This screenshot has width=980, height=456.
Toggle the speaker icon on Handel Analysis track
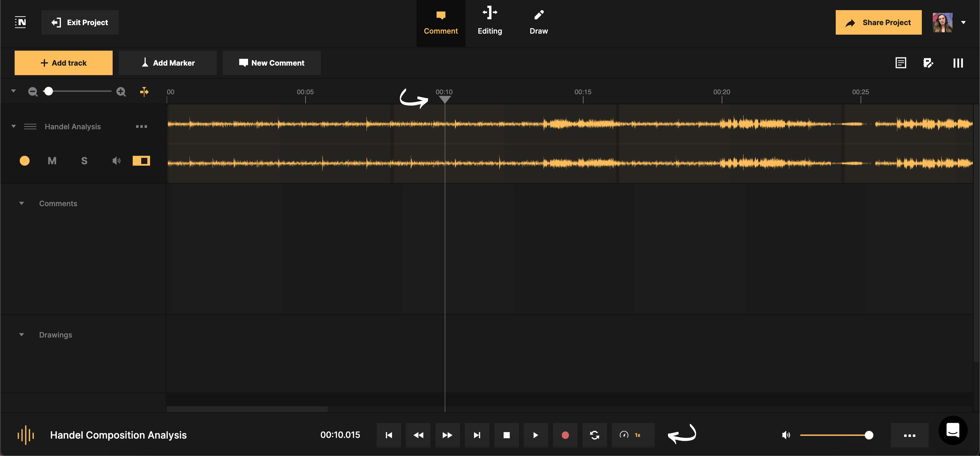116,161
